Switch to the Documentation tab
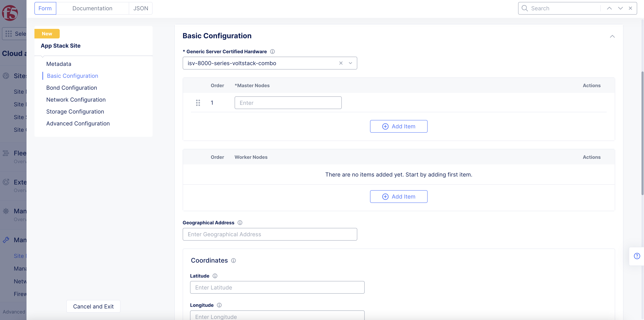Screen dimensions: 644x320 [92, 8]
